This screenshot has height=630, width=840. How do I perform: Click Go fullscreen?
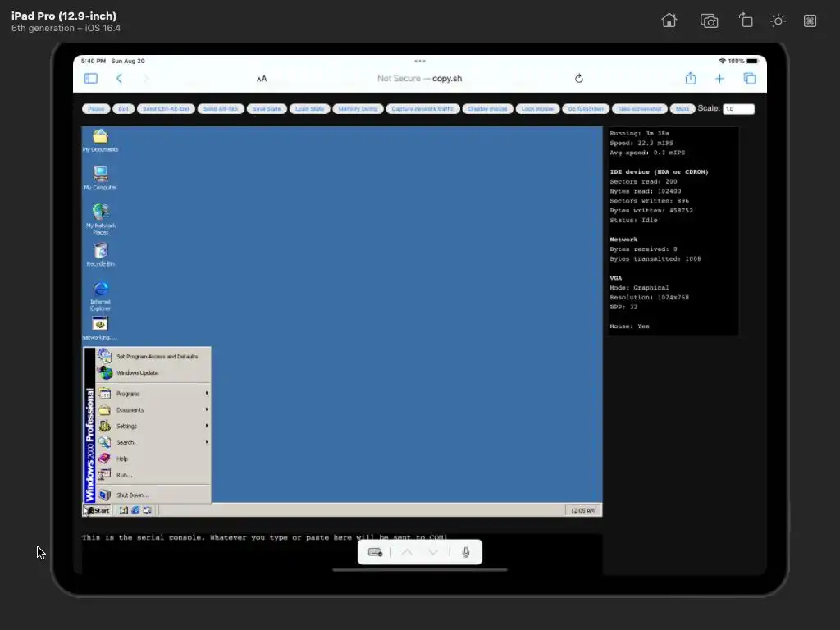(x=586, y=109)
